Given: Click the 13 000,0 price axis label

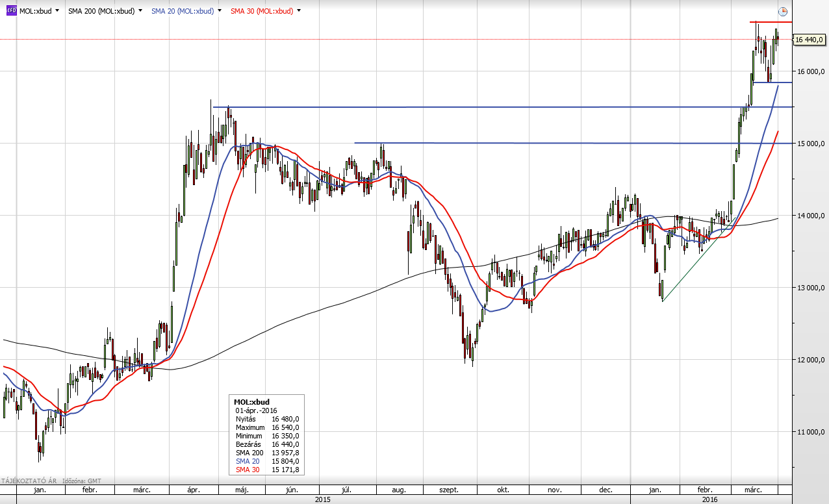Looking at the screenshot, I should 810,288.
